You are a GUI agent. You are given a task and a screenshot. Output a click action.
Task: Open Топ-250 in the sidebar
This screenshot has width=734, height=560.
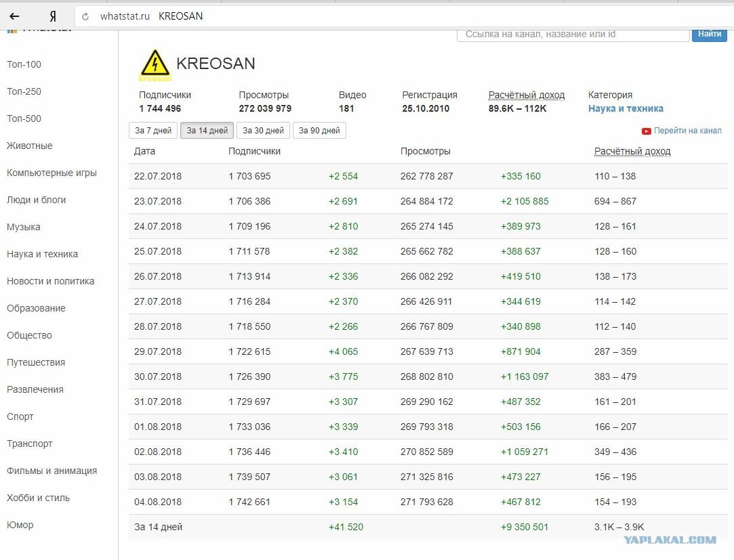point(24,91)
